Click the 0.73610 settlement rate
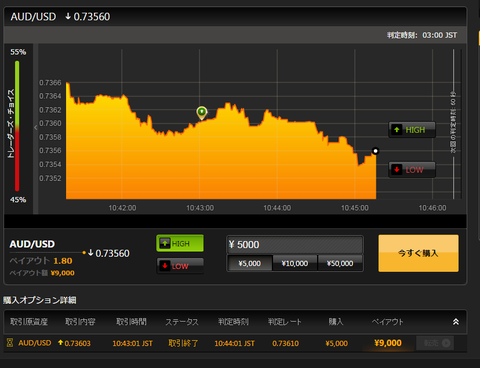This screenshot has height=368, width=480. pos(285,343)
